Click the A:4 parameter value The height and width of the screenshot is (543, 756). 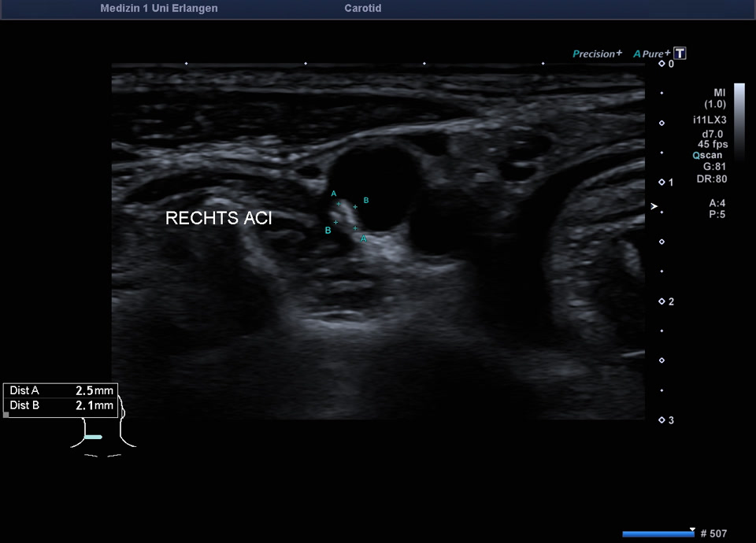click(717, 203)
